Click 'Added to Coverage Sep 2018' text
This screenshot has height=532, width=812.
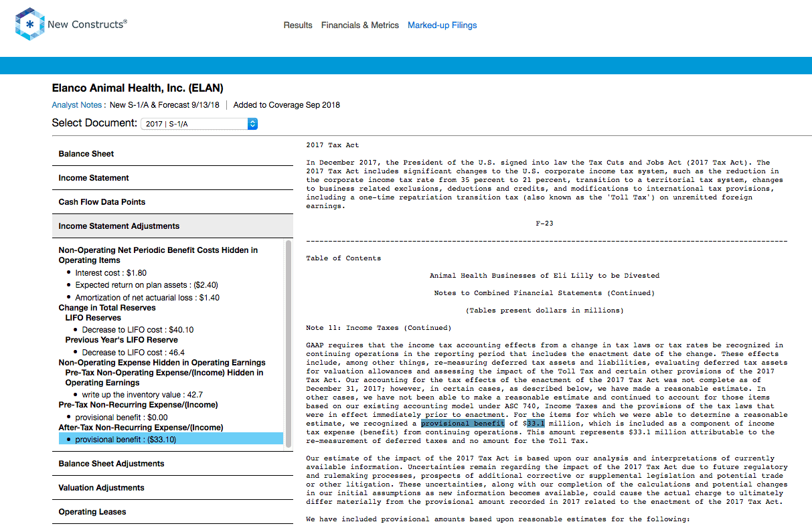(x=287, y=105)
